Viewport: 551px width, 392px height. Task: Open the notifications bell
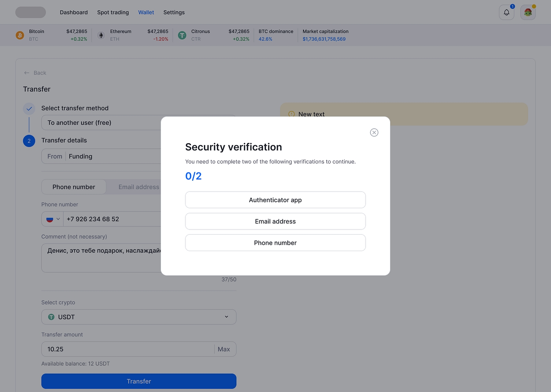coord(506,13)
